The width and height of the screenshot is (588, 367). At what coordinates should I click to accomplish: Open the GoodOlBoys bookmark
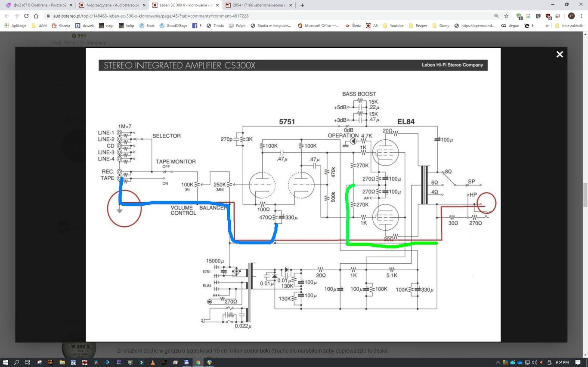click(x=173, y=26)
